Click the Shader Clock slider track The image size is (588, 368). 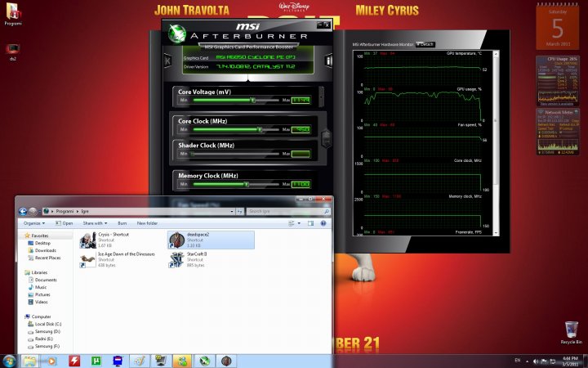coord(235,154)
